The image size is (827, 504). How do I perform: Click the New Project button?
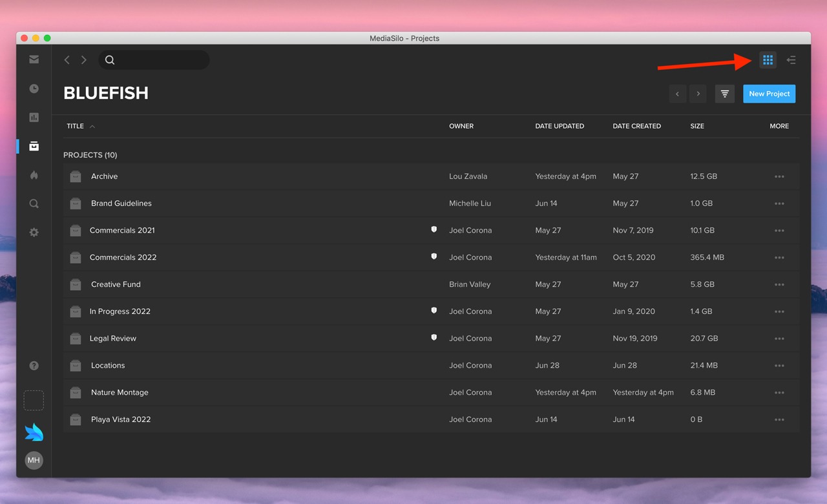tap(769, 94)
